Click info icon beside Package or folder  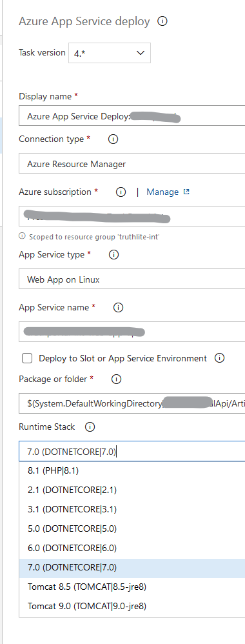(117, 379)
